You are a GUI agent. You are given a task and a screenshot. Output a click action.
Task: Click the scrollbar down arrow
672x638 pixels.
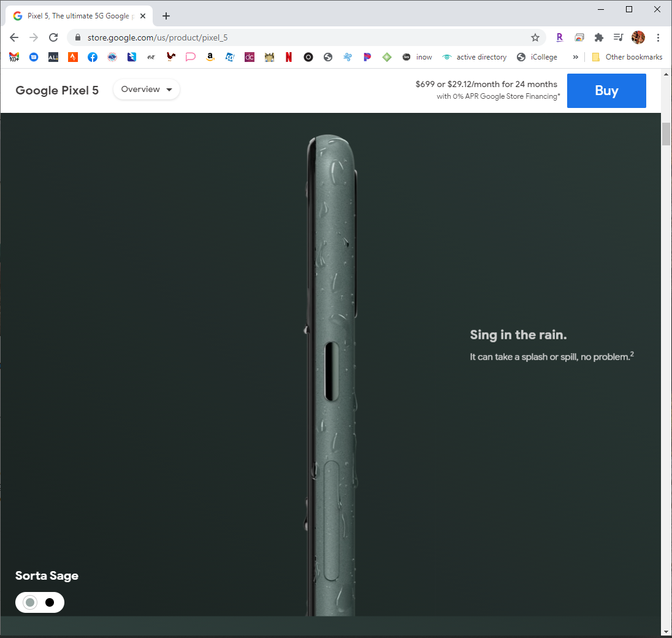(x=666, y=630)
